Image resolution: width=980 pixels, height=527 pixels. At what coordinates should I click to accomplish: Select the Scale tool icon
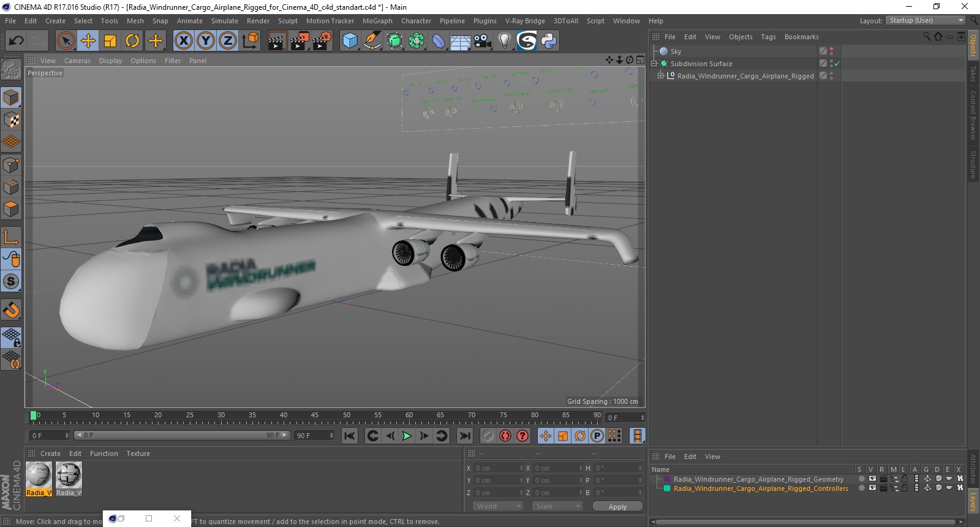click(110, 41)
